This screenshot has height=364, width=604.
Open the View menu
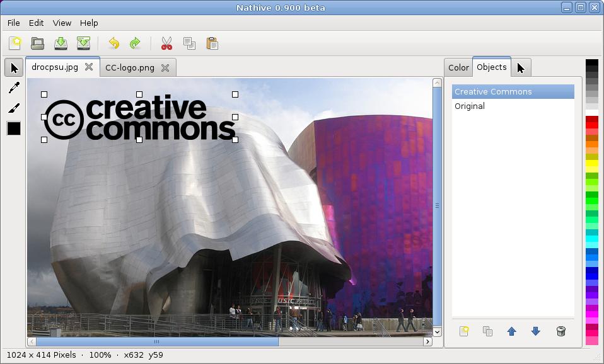pyautogui.click(x=62, y=23)
